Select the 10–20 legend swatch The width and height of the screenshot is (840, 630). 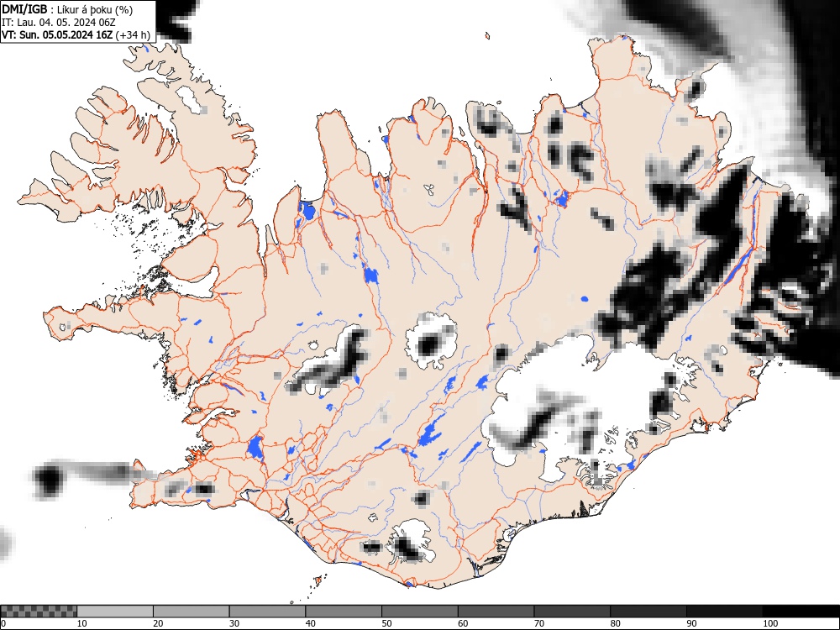click(x=114, y=612)
